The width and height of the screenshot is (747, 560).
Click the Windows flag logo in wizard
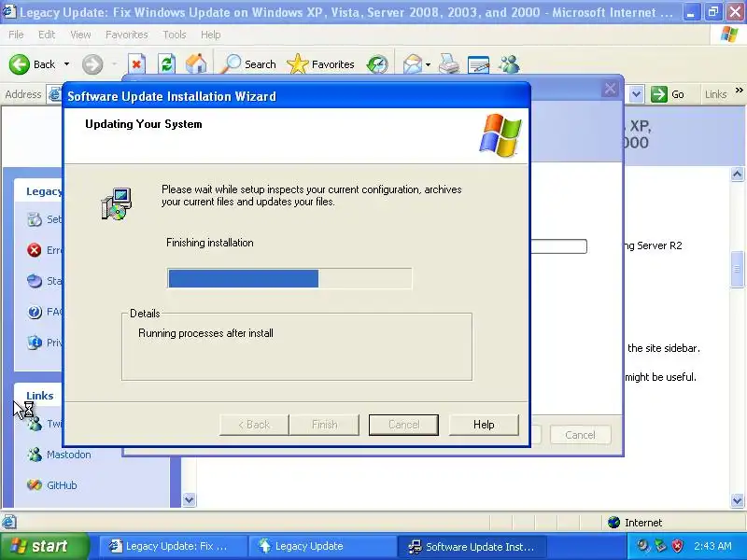pos(500,135)
